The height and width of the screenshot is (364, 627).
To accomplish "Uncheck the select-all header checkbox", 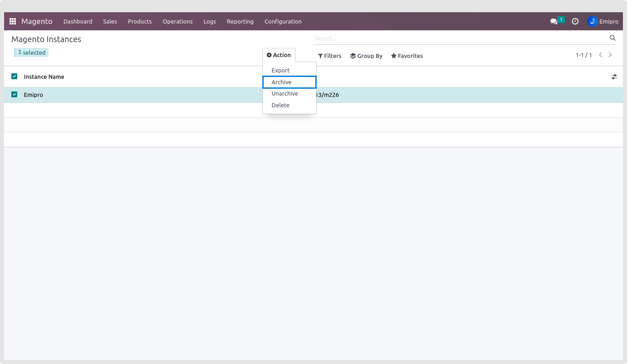I will pos(14,77).
